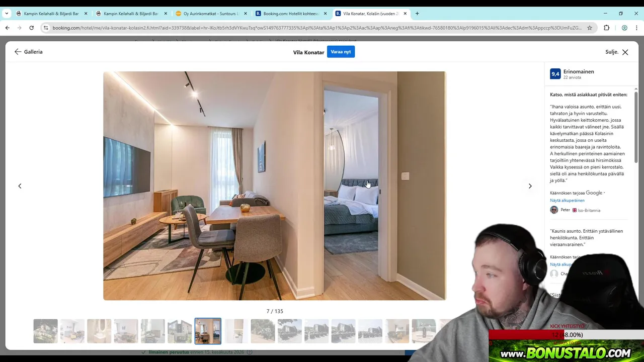Open the tab search dropdown chevron
Image resolution: width=644 pixels, height=362 pixels.
[x=7, y=14]
